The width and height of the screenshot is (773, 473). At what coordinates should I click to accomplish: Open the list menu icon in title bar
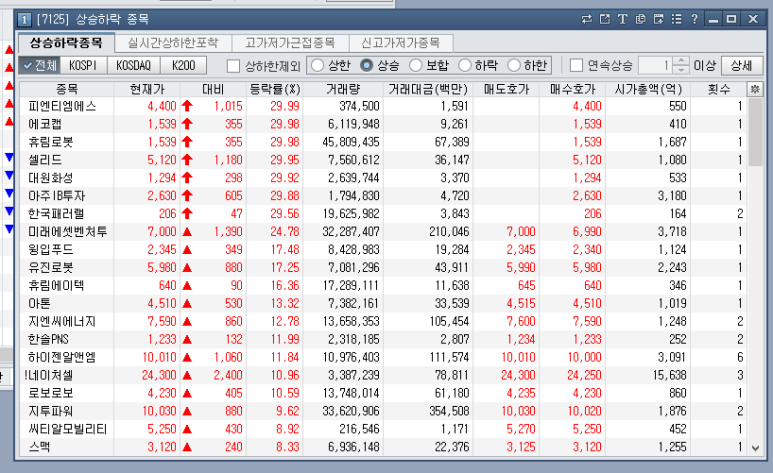(676, 19)
